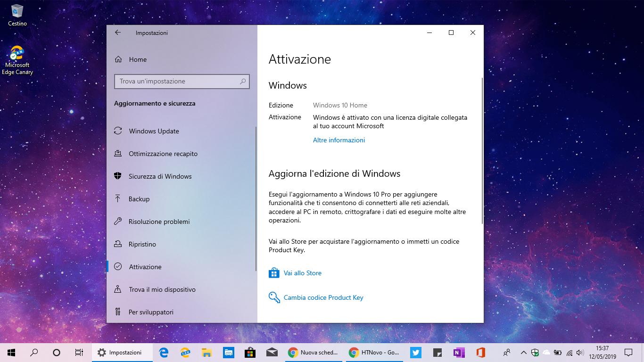Open the People icon on taskbar
This screenshot has width=644, height=362.
pos(507,352)
